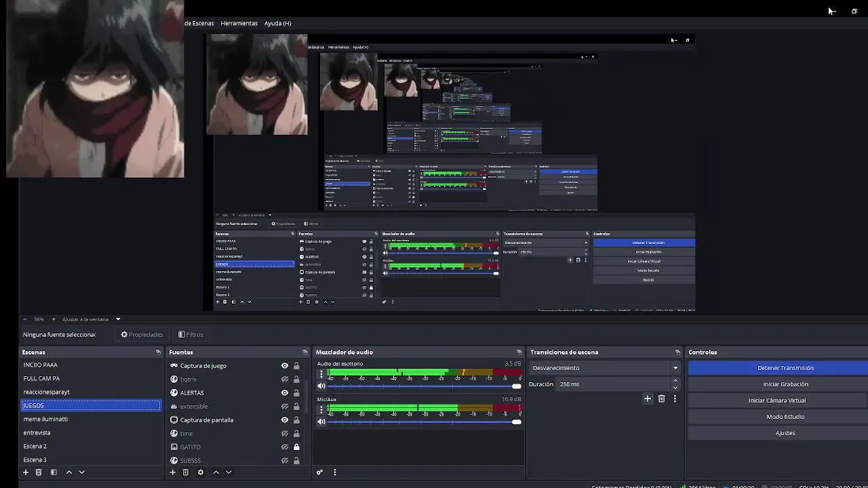868x488 pixels.
Task: Pop out the Fuentes dock panel
Action: (x=304, y=352)
